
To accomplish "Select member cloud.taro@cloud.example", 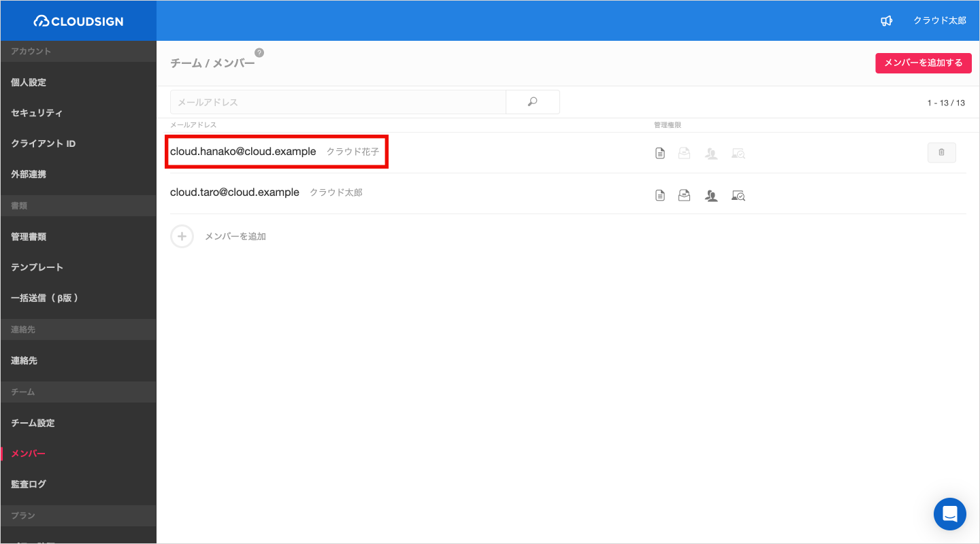I will pyautogui.click(x=235, y=192).
